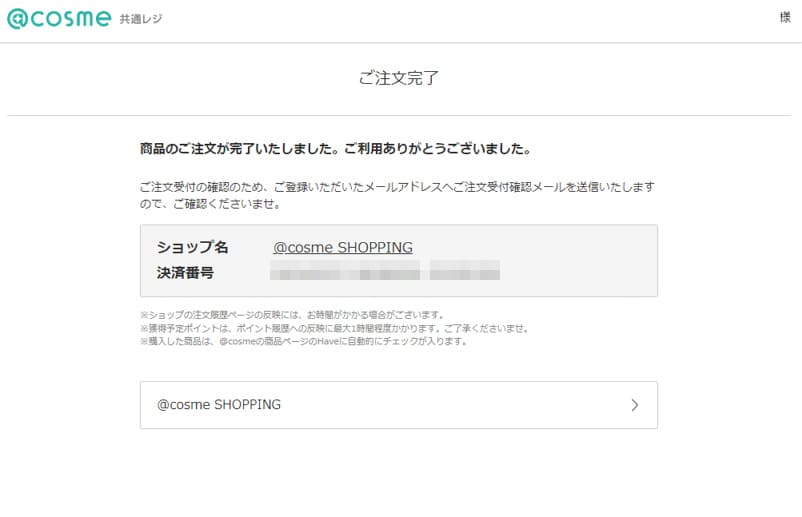
Task: Click the @cosme logo in the header
Action: (59, 19)
